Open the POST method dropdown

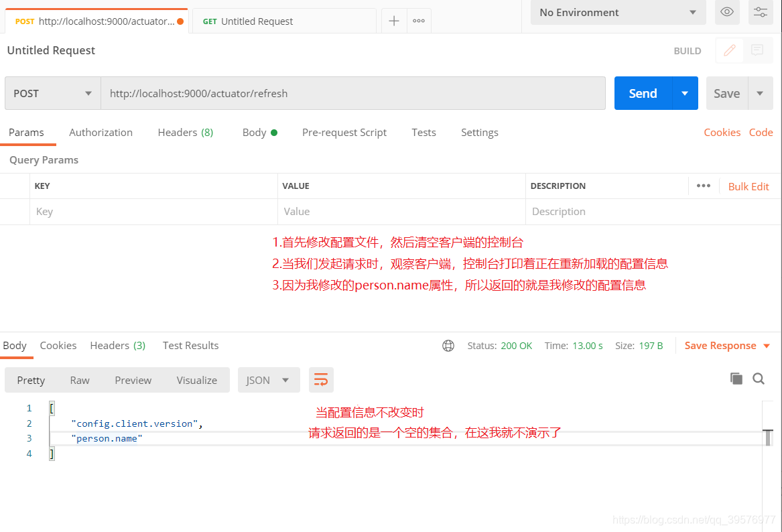(x=53, y=93)
